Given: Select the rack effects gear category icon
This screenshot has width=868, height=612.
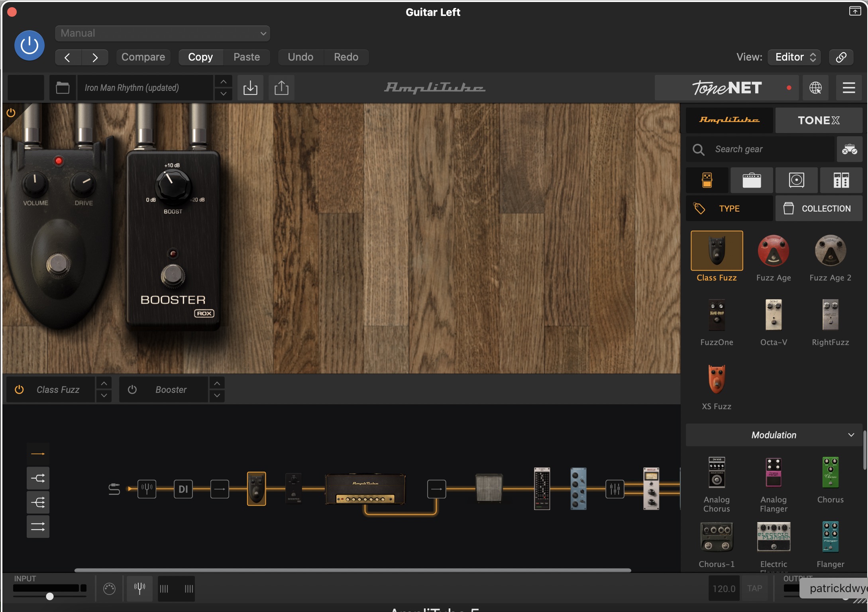Looking at the screenshot, I should 841,180.
